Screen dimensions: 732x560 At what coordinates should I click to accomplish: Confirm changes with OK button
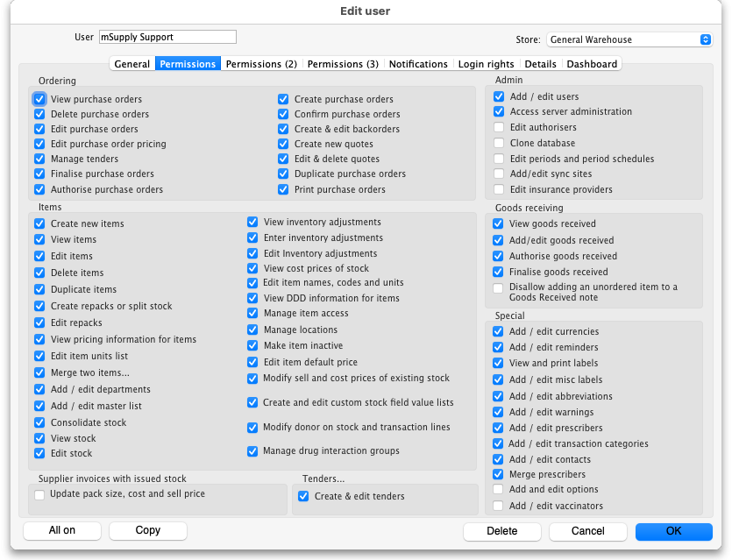pyautogui.click(x=673, y=531)
